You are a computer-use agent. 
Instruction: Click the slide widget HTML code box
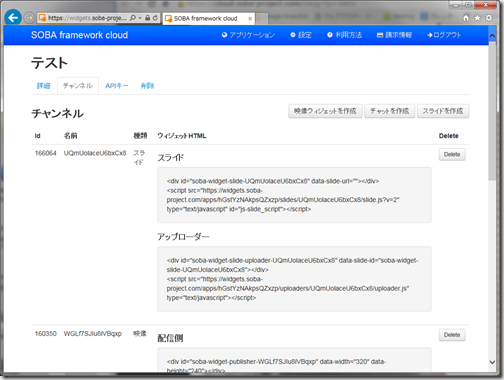[x=294, y=195]
